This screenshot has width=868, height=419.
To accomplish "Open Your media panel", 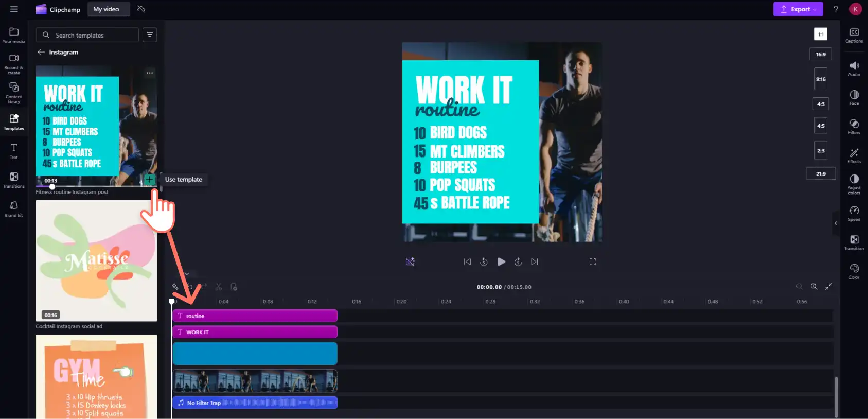I will click(x=14, y=36).
